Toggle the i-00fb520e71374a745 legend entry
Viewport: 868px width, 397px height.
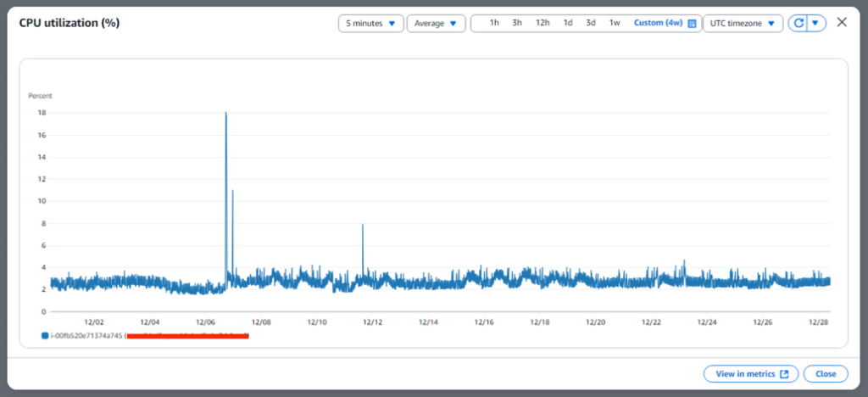(x=86, y=337)
